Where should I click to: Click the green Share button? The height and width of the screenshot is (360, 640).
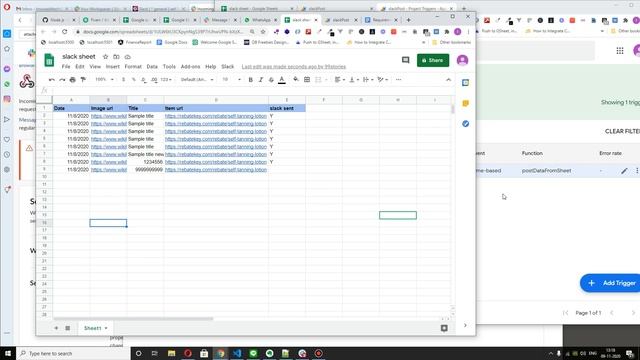[x=433, y=60]
